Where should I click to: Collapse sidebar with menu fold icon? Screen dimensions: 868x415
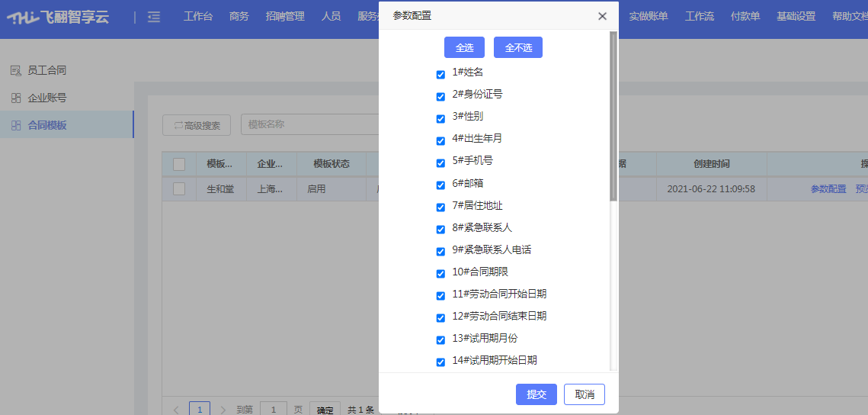[154, 18]
